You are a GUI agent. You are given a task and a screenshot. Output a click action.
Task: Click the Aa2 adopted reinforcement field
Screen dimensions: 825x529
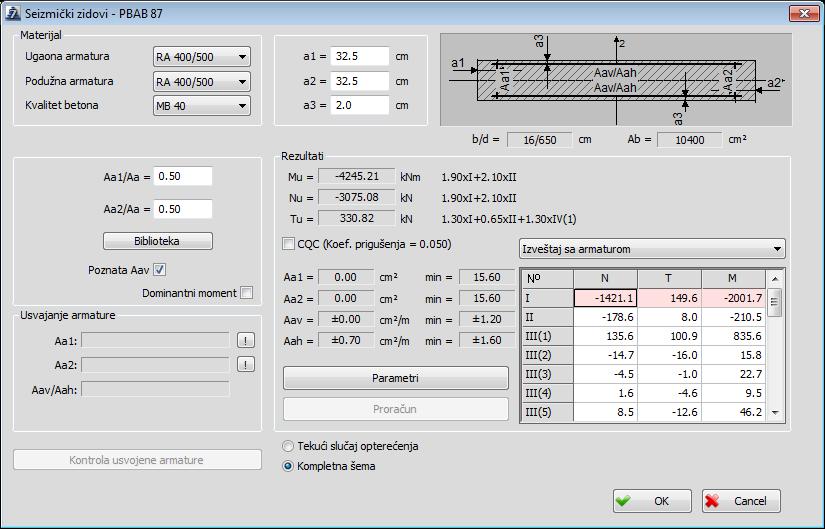(155, 365)
